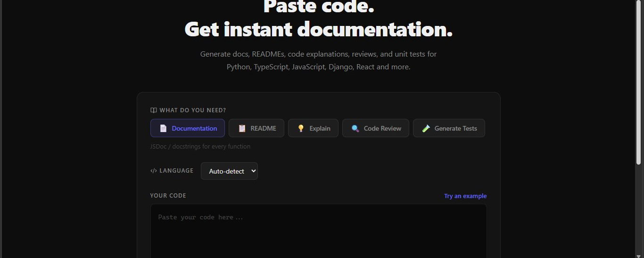
Task: Click the Try an example link
Action: 465,196
